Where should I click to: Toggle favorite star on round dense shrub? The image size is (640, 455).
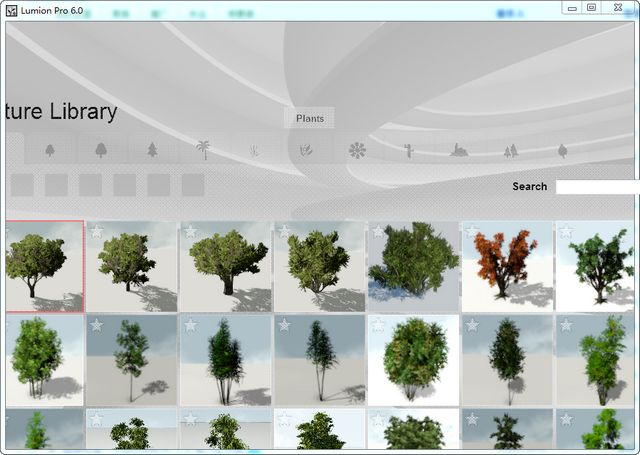[x=378, y=325]
